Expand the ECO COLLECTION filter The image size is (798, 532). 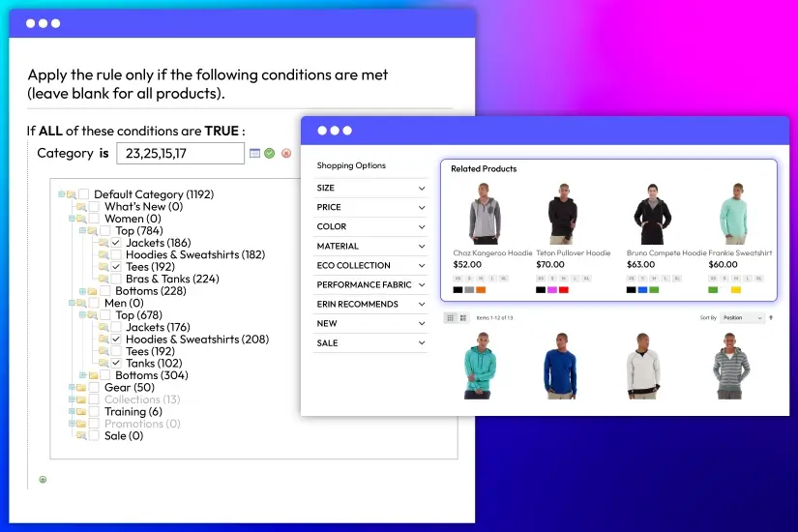point(370,265)
